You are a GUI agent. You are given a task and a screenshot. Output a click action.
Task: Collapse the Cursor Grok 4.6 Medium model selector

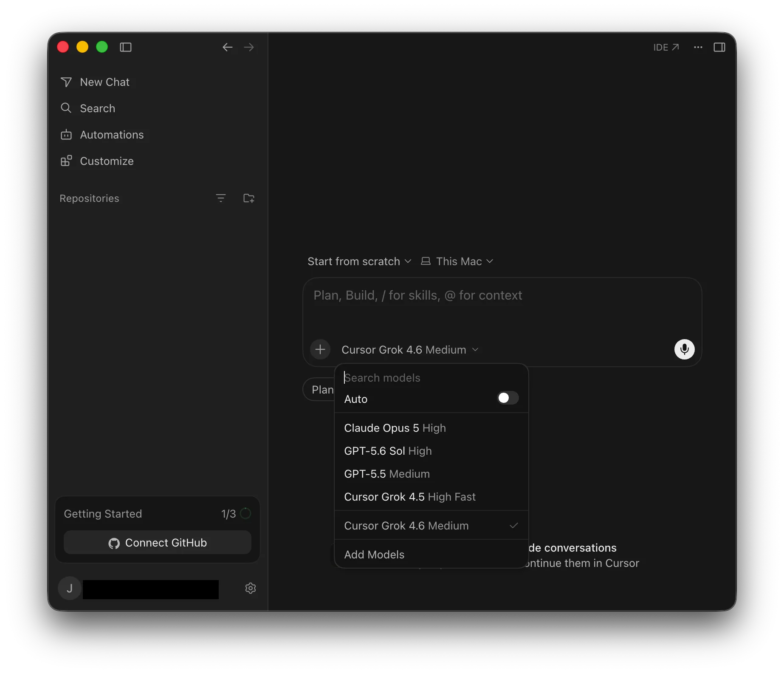410,350
